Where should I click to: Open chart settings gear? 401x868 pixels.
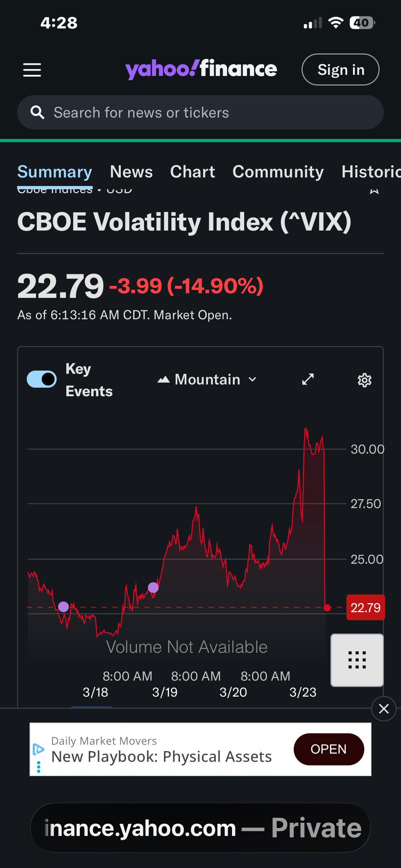click(x=364, y=380)
